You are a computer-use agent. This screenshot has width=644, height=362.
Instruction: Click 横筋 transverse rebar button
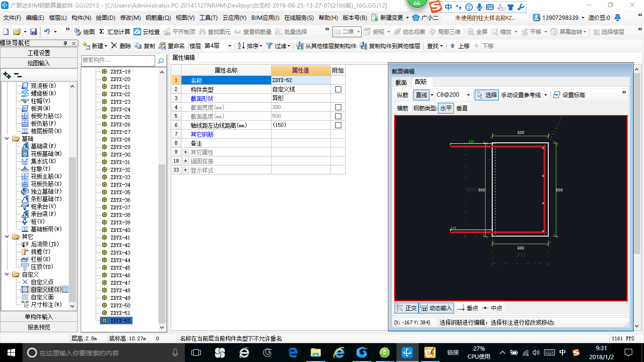point(403,108)
